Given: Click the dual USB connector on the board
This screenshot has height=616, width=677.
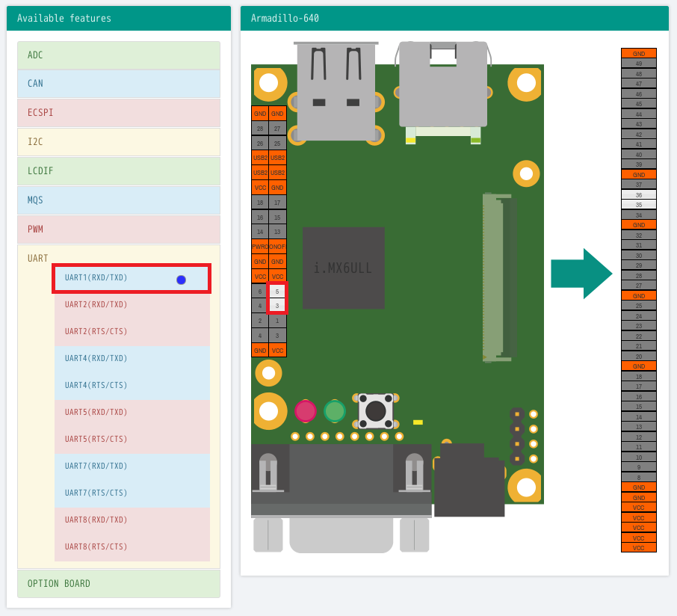Looking at the screenshot, I should [336, 90].
